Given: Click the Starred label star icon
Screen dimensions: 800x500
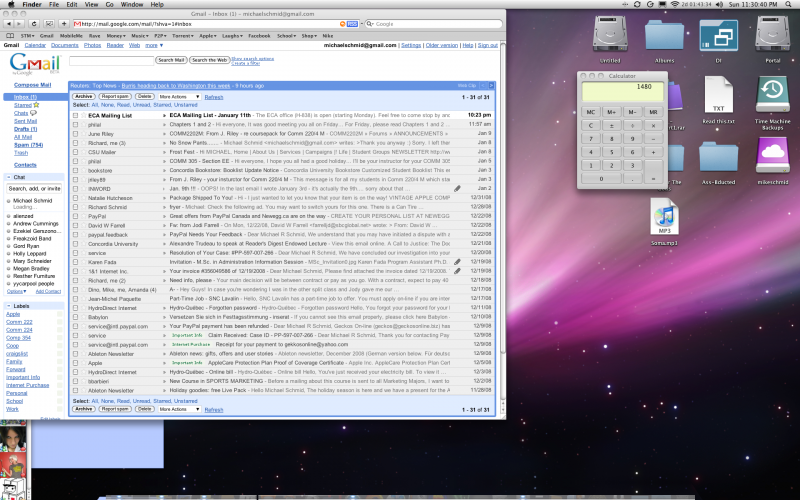Looking at the screenshot, I should coord(36,105).
